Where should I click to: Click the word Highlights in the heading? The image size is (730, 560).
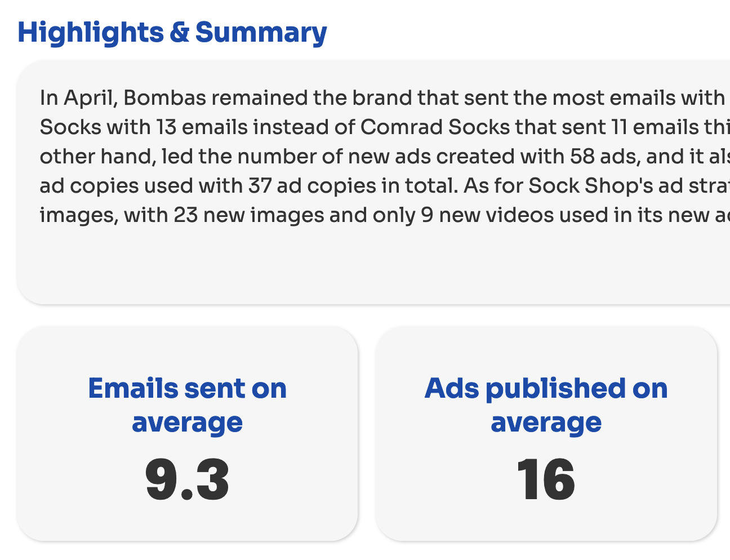(x=90, y=33)
